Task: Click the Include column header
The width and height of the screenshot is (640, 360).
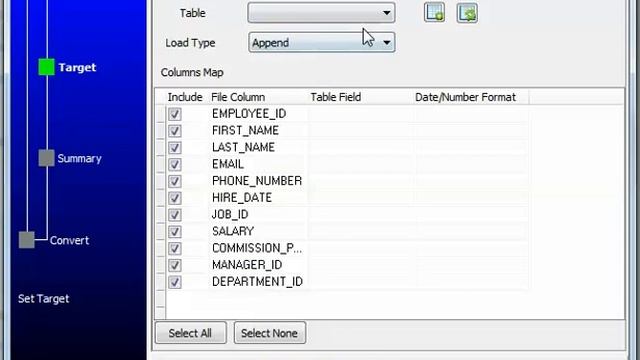Action: 185,97
